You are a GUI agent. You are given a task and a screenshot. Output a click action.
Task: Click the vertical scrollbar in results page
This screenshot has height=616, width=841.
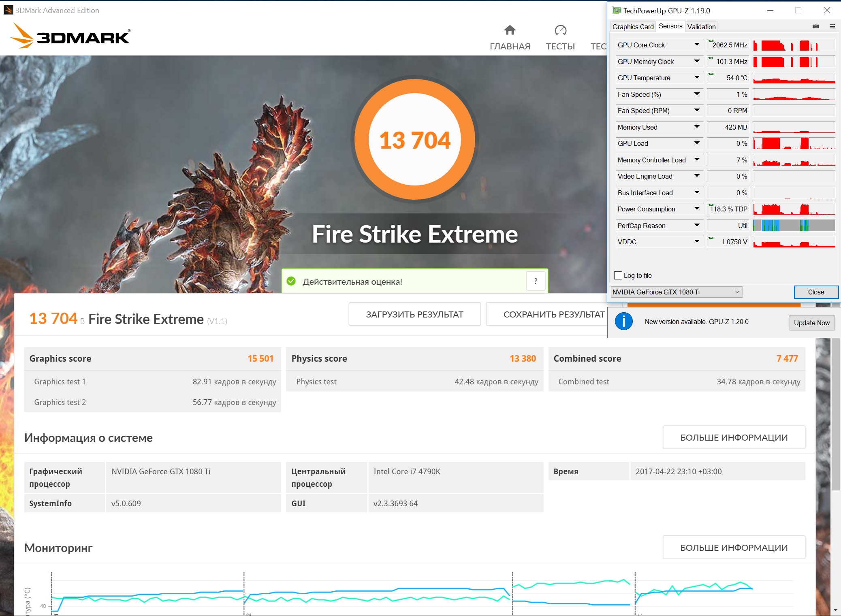(x=835, y=413)
